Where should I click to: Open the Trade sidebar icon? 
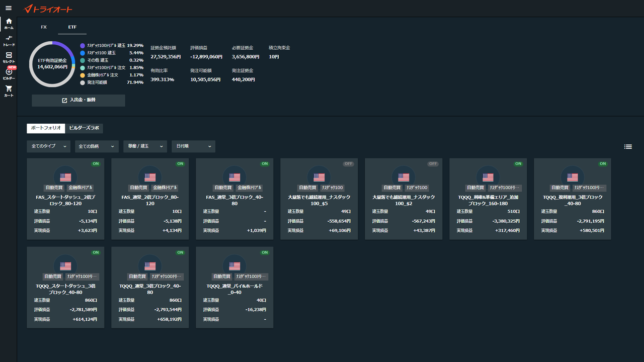point(9,41)
